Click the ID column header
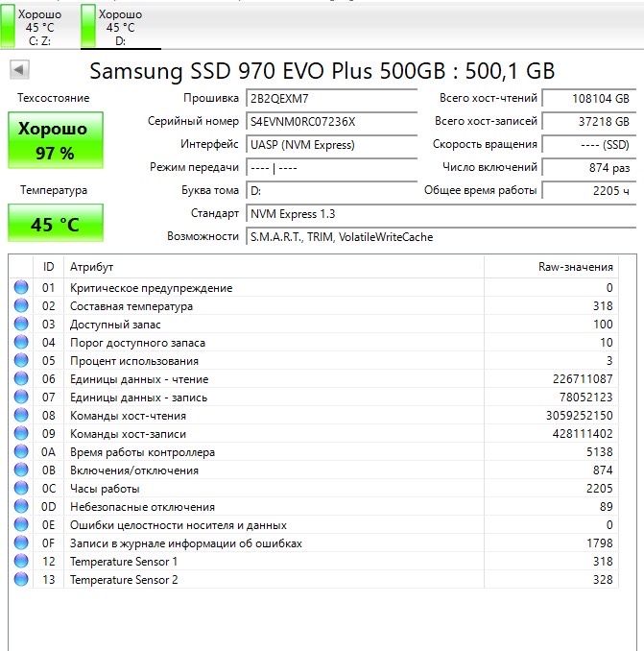Image resolution: width=644 pixels, height=651 pixels. click(x=48, y=267)
